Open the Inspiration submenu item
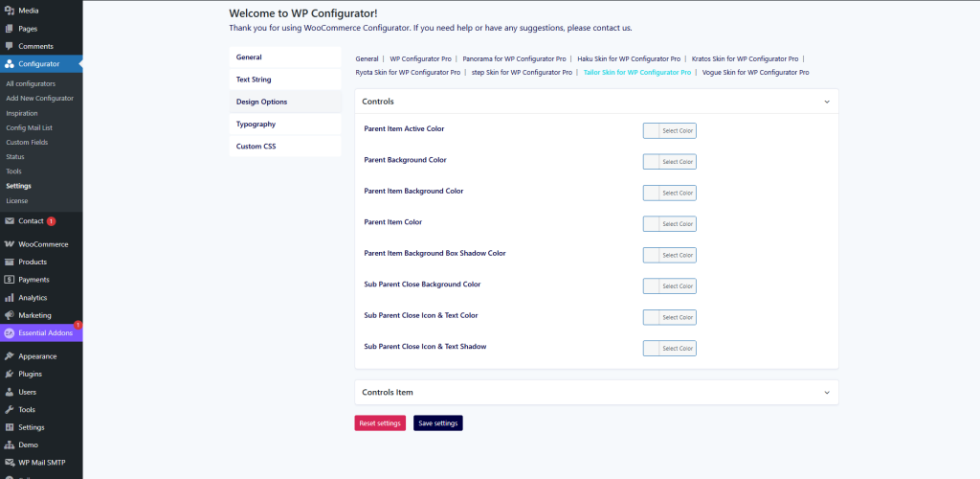Viewport: 980px width, 479px height. tap(22, 113)
